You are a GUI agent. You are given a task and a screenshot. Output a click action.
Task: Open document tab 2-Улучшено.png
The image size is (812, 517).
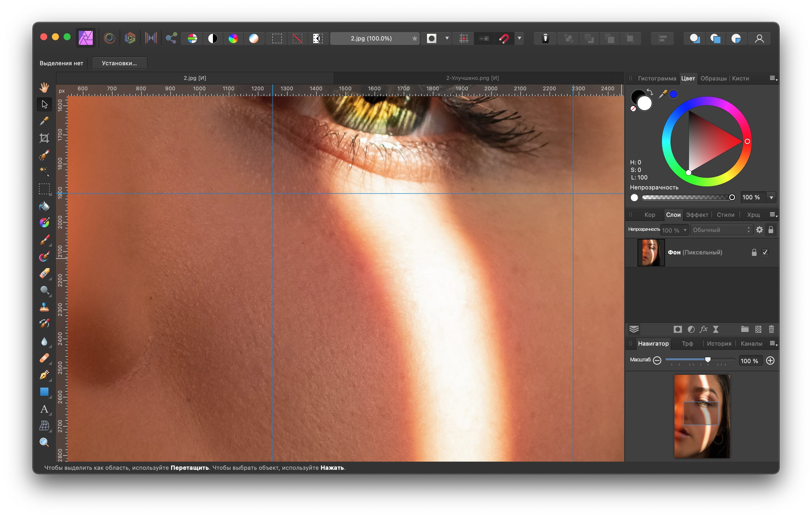473,78
